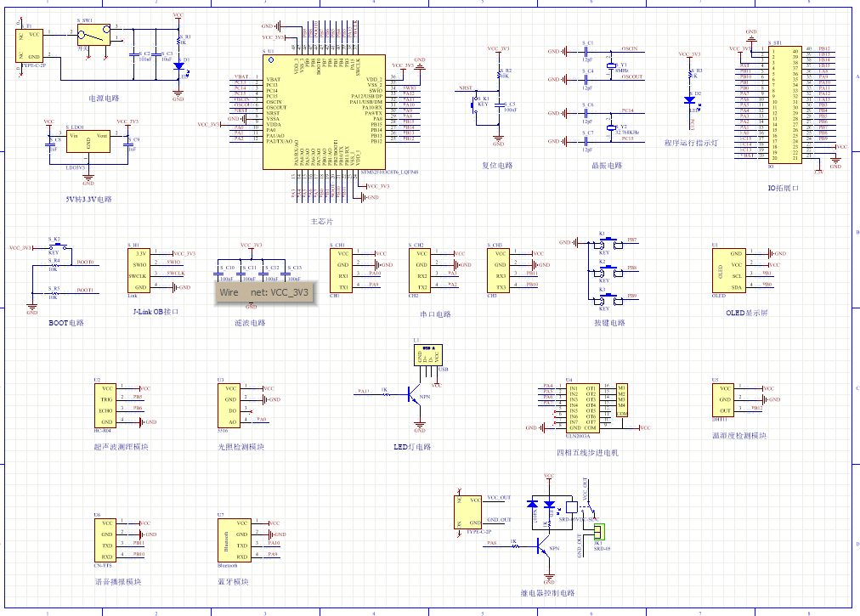The width and height of the screenshot is (860, 616).
Task: Select the CN-TTS voice module U6
Action: point(105,540)
